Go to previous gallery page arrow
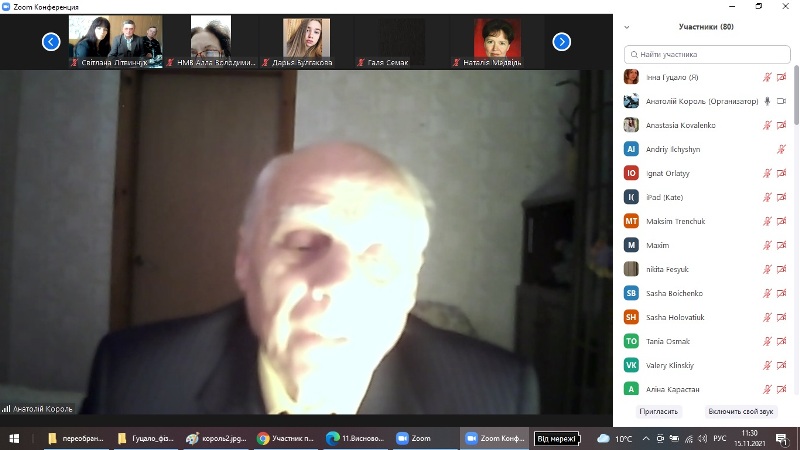This screenshot has height=450, width=800. tap(51, 42)
